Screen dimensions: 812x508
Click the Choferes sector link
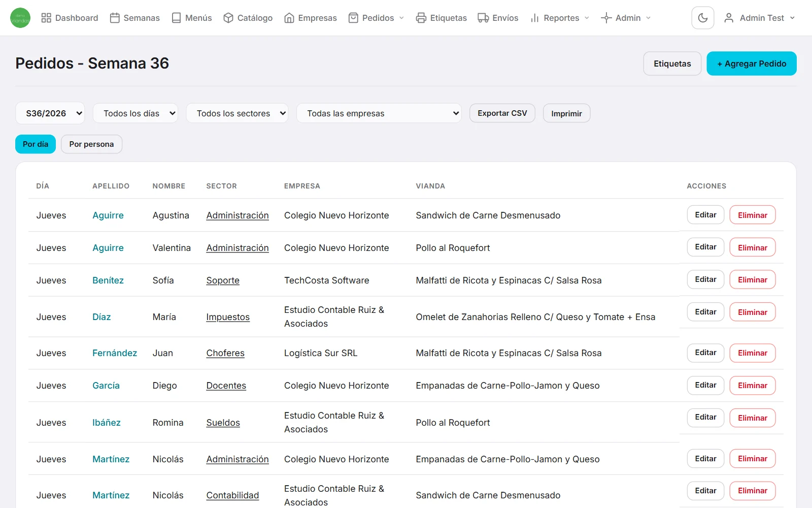tap(225, 353)
